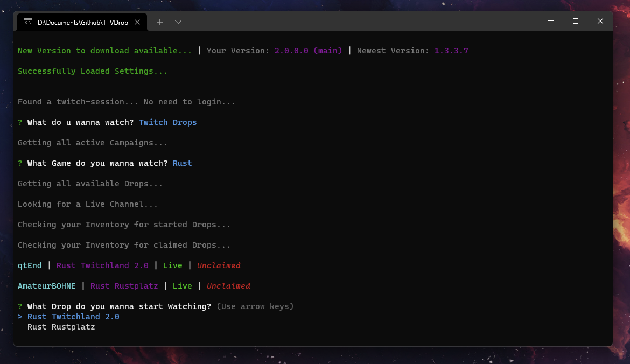
Task: Click 'Successfully Loaded Settings...' line
Action: 93,71
